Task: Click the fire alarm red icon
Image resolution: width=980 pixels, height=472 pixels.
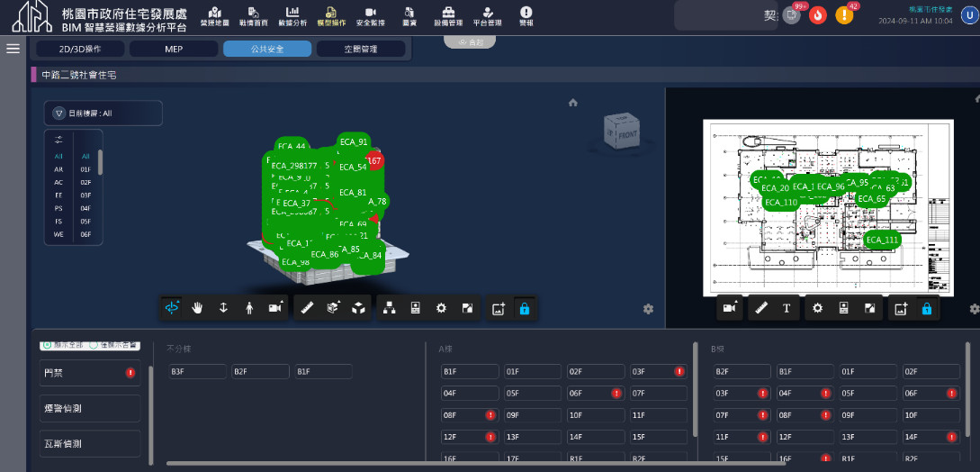Action: [x=817, y=15]
